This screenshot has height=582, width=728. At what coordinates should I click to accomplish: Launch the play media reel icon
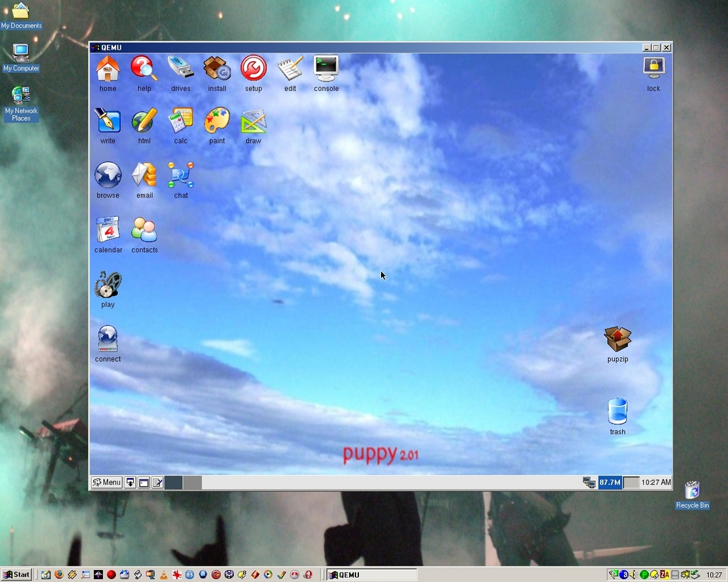point(108,290)
